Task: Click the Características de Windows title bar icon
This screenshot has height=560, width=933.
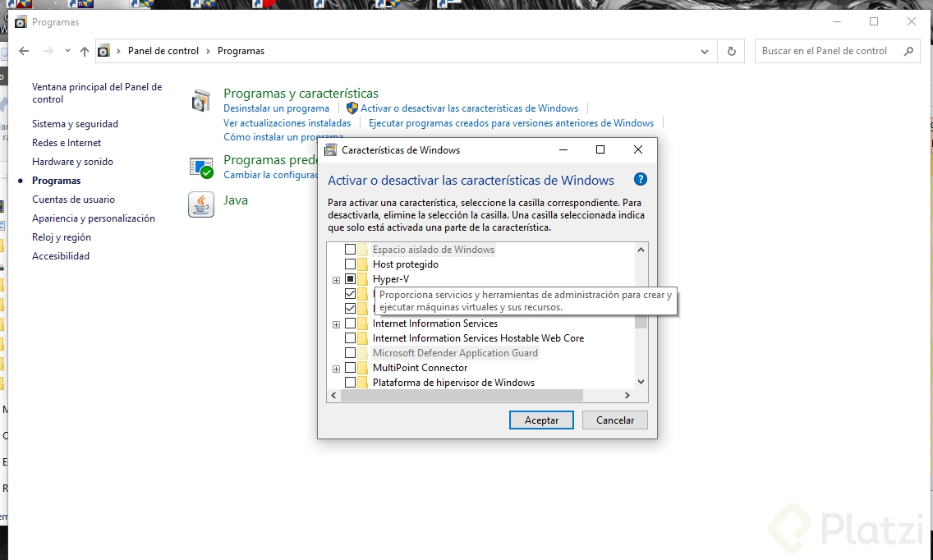Action: point(330,150)
